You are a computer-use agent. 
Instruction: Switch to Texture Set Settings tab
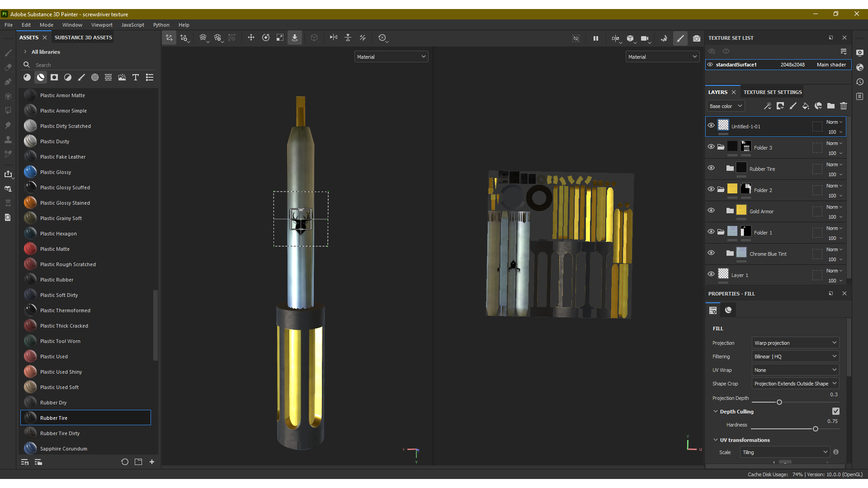click(773, 92)
